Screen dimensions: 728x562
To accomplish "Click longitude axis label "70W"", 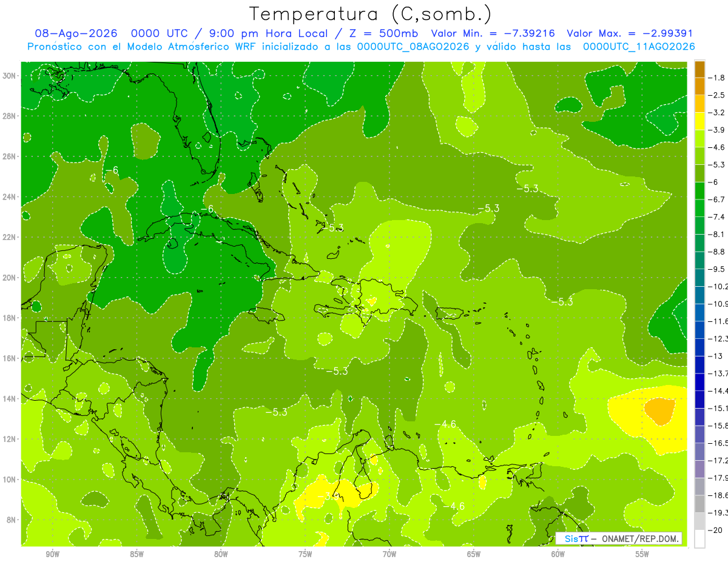I will pos(389,554).
